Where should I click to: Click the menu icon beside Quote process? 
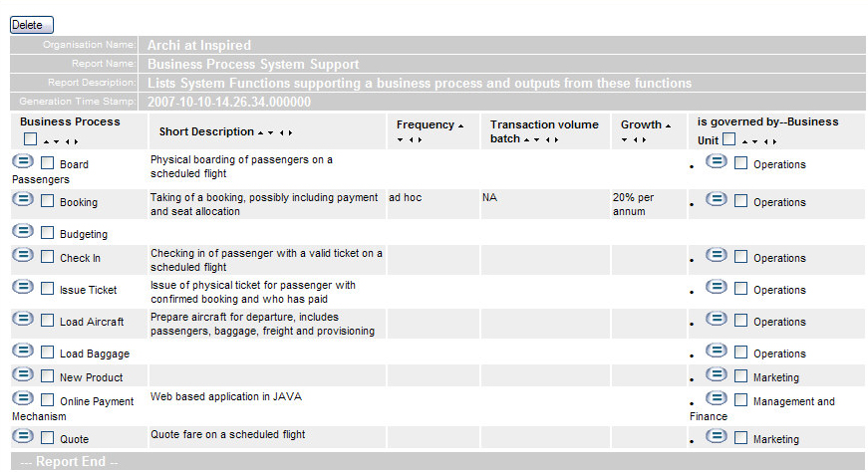coord(22,437)
